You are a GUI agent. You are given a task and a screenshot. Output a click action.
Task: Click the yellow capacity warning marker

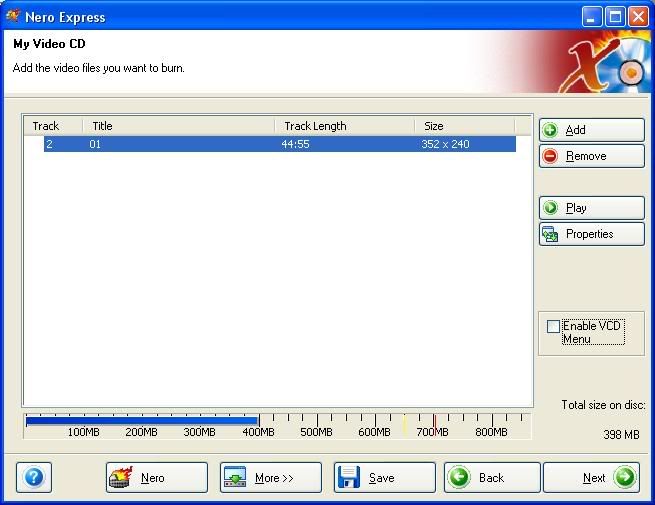pos(404,425)
